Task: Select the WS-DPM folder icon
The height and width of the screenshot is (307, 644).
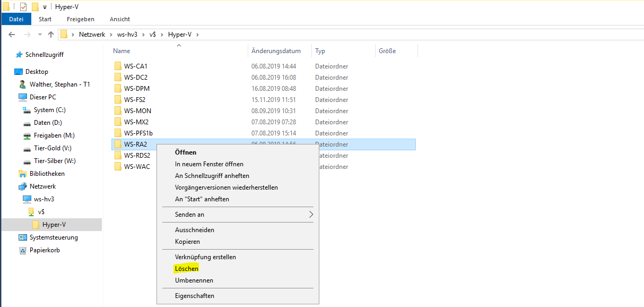Action: [x=118, y=89]
